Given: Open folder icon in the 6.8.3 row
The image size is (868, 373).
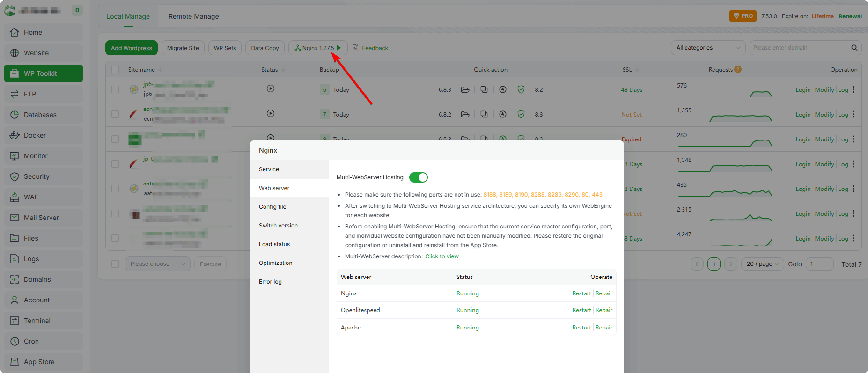Looking at the screenshot, I should 465,89.
